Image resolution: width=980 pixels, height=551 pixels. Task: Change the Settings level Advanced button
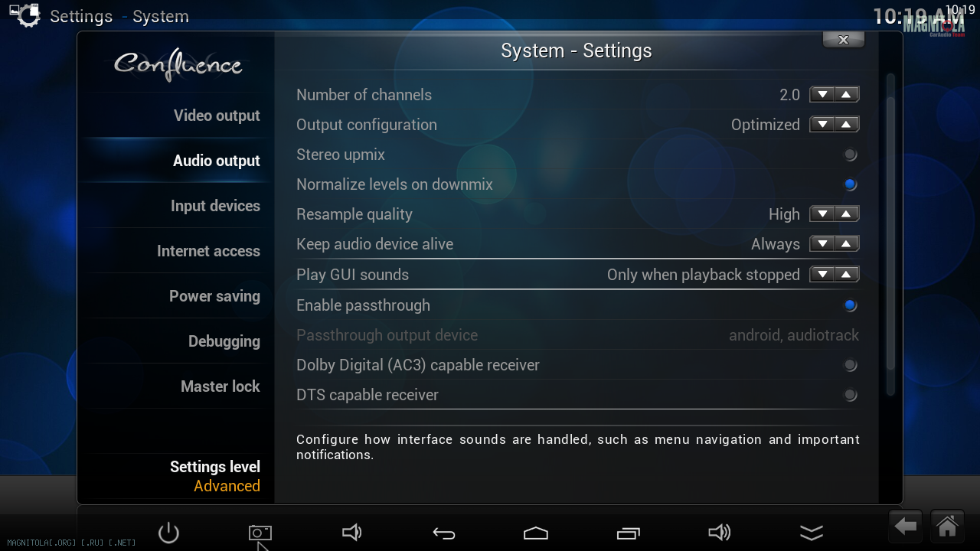214,476
